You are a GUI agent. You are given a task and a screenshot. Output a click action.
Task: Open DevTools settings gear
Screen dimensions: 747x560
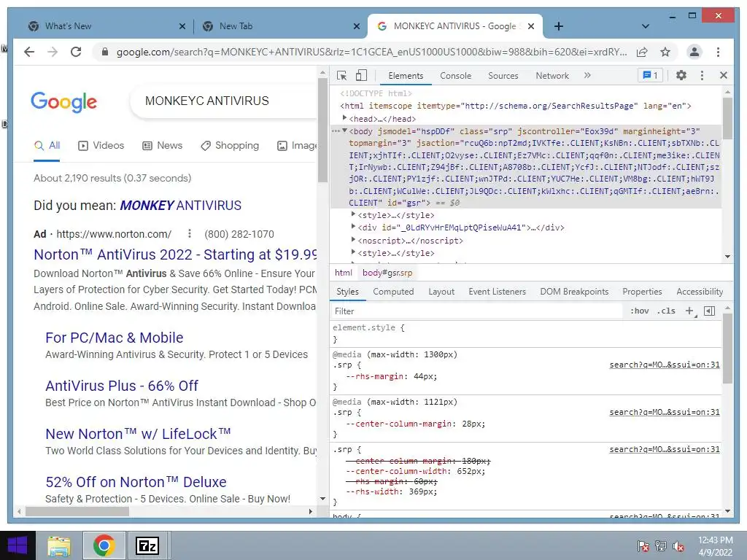tap(681, 75)
